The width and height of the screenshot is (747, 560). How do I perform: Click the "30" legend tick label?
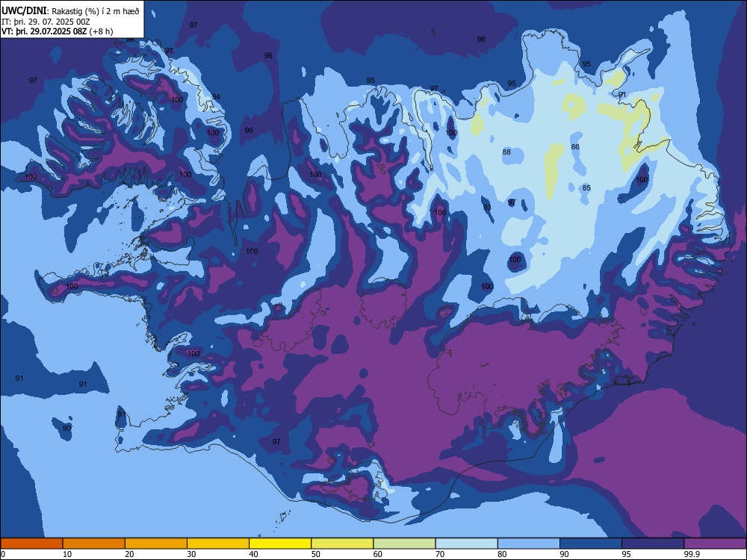(191, 554)
